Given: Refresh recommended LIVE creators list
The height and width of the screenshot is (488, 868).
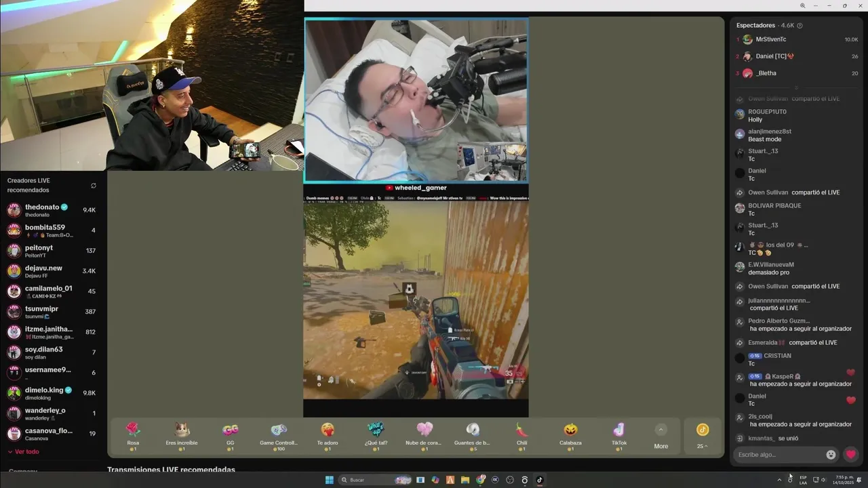Looking at the screenshot, I should 94,186.
